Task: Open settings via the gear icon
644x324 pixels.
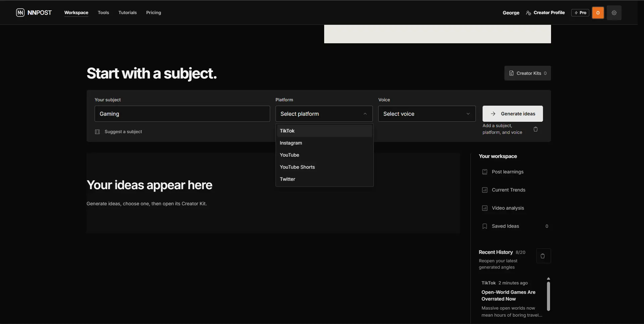Action: 614,13
